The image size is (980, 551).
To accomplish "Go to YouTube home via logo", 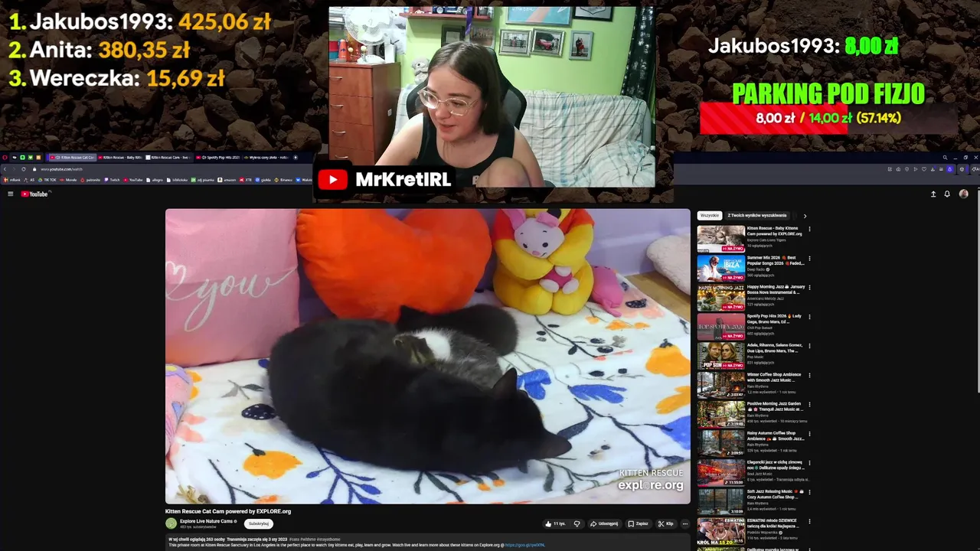I will point(34,194).
